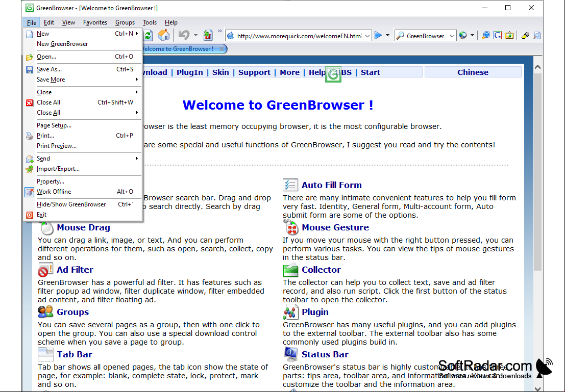Open the Auto Fill Form heading link
565x392 pixels.
(x=332, y=185)
